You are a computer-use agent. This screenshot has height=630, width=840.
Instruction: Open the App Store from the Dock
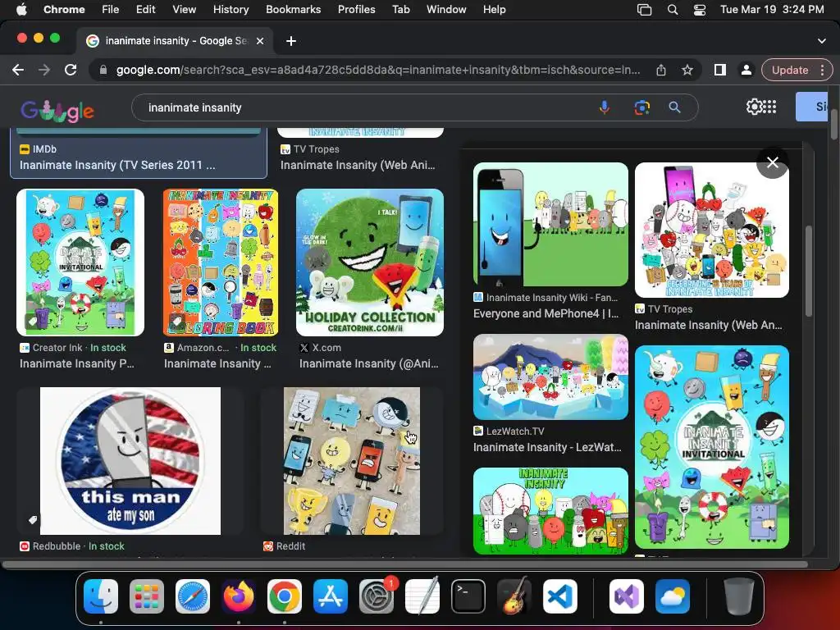331,596
